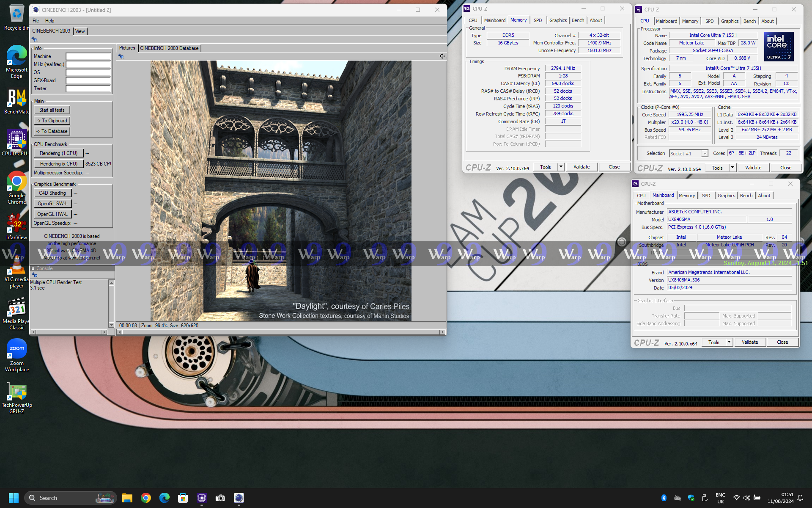
Task: Open Wi-Fi network tray icon
Action: [x=737, y=498]
